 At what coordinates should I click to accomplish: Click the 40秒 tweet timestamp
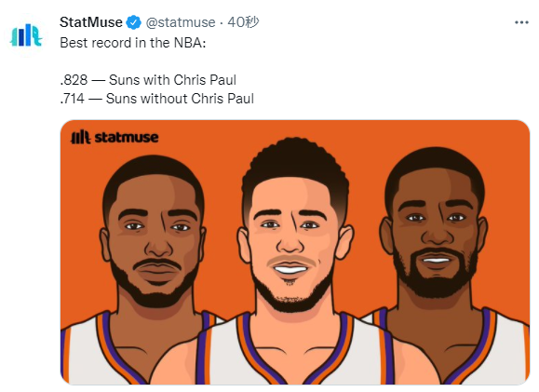tap(243, 22)
